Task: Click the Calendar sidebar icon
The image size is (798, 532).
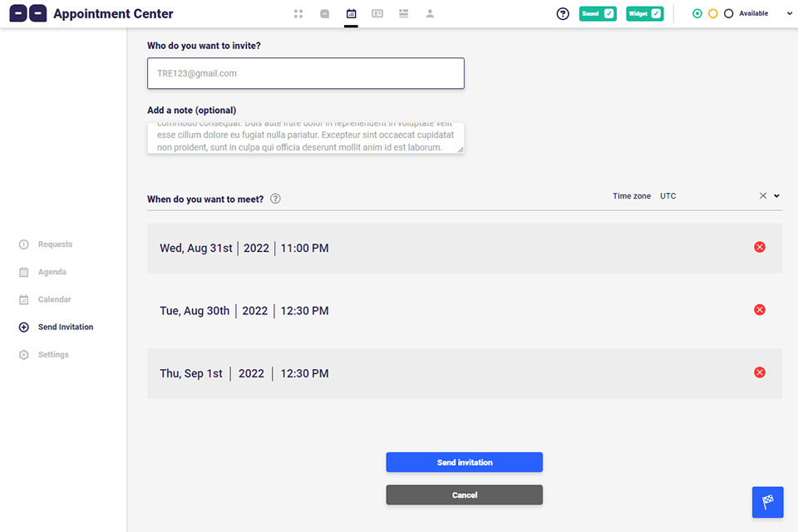Action: tap(24, 300)
